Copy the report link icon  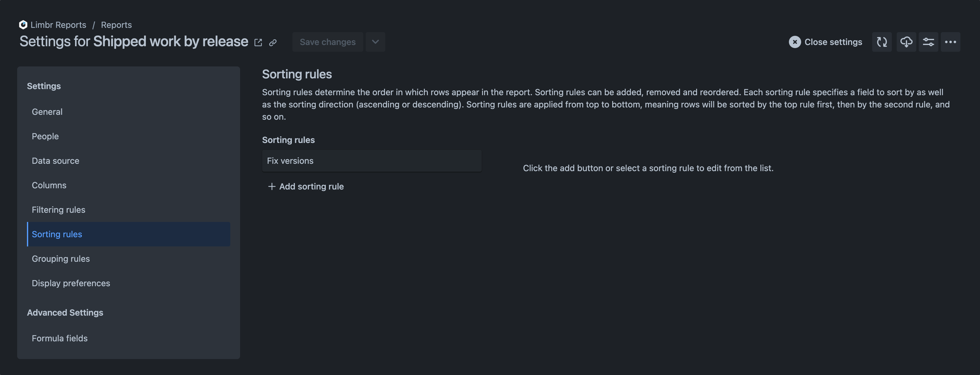(x=273, y=43)
